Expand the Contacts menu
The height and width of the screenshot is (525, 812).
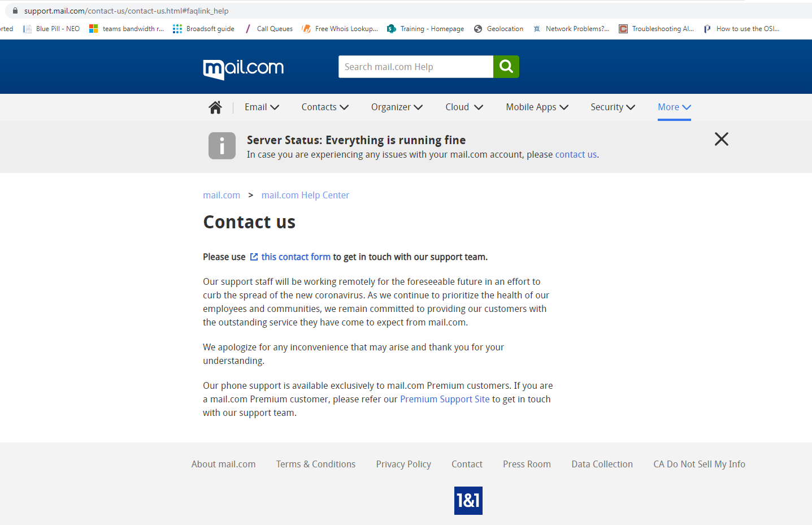(325, 107)
